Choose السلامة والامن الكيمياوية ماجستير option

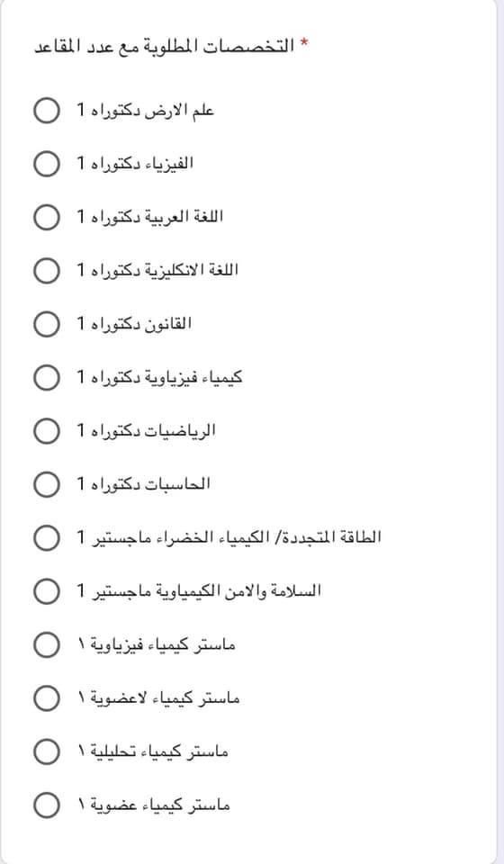tap(46, 591)
